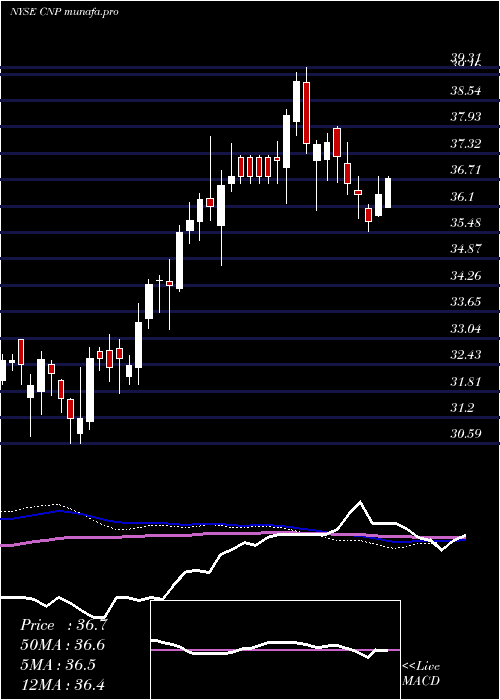The height and width of the screenshot is (700, 500).
Task: Click the 34.26 price axis label
Action: pyautogui.click(x=466, y=275)
